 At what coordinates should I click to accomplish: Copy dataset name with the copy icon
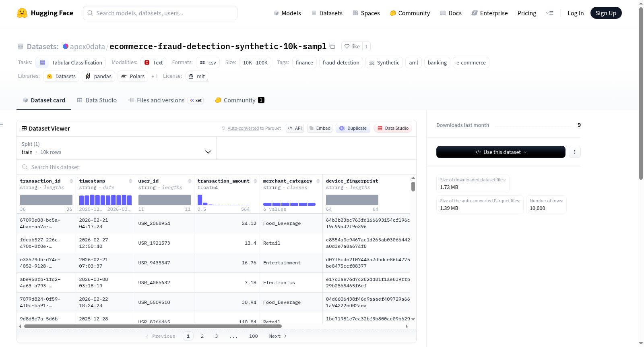pos(332,46)
